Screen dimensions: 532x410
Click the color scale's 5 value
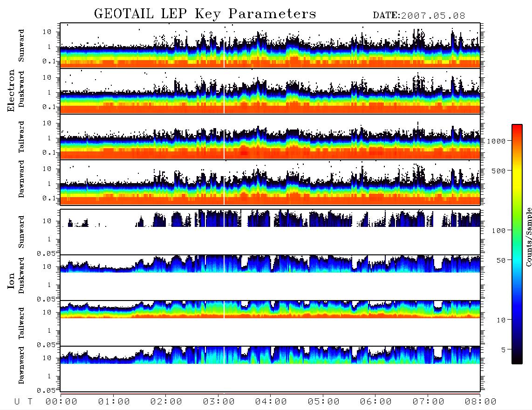(x=503, y=350)
